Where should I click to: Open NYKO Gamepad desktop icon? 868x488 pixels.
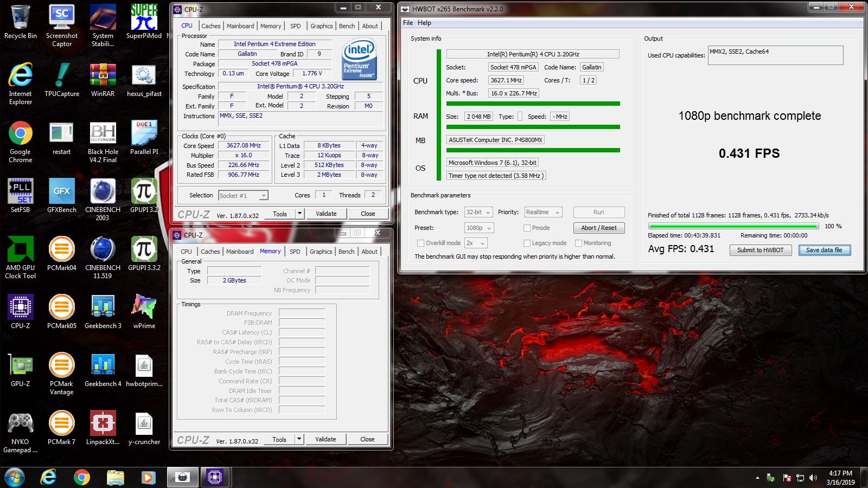coord(21,432)
